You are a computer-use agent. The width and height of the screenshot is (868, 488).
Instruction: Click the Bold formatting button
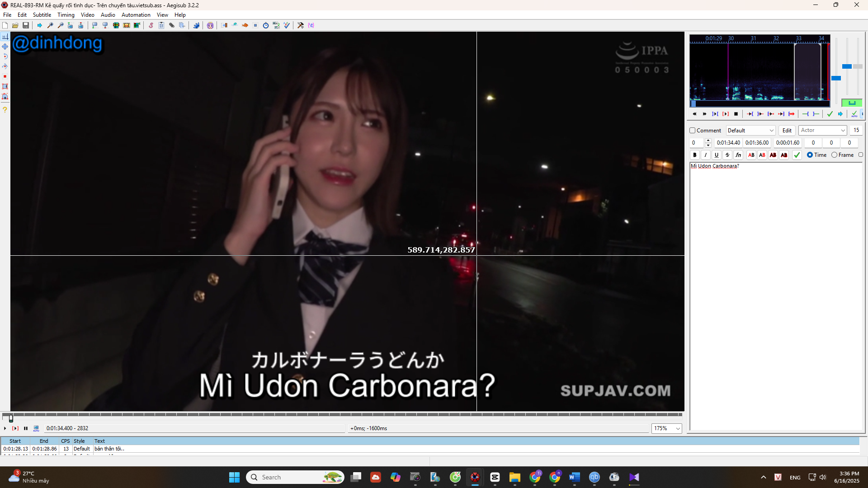[695, 155]
